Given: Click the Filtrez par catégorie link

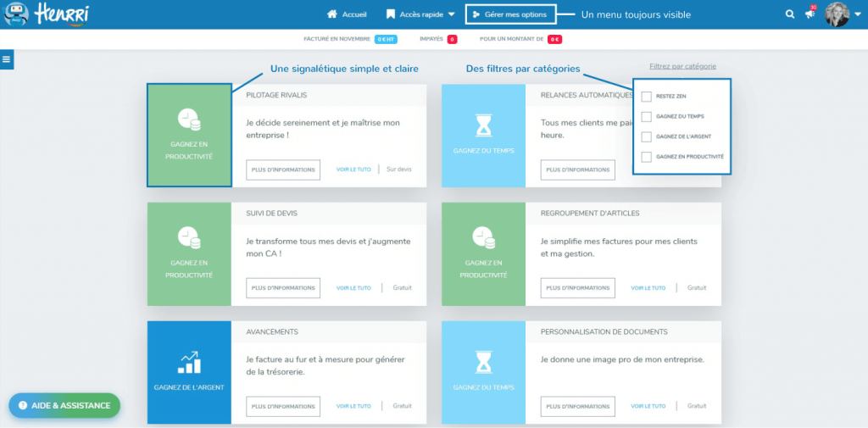Looking at the screenshot, I should point(682,66).
